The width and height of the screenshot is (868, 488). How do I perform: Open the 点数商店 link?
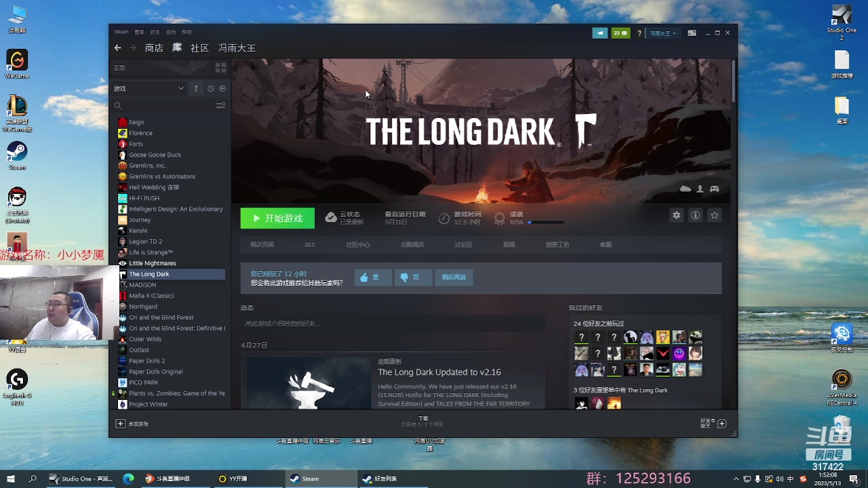[x=412, y=245]
